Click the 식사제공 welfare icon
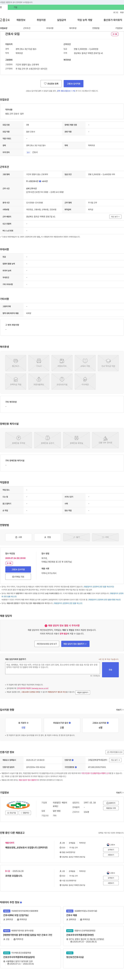 (85, 382)
